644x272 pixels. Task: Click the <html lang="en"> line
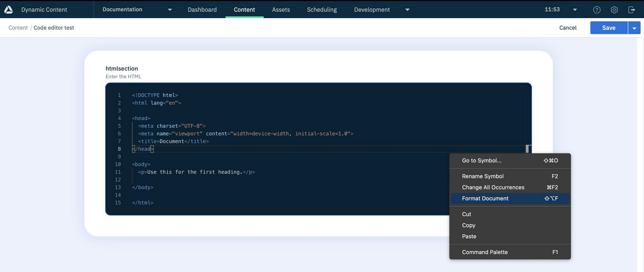click(x=156, y=103)
